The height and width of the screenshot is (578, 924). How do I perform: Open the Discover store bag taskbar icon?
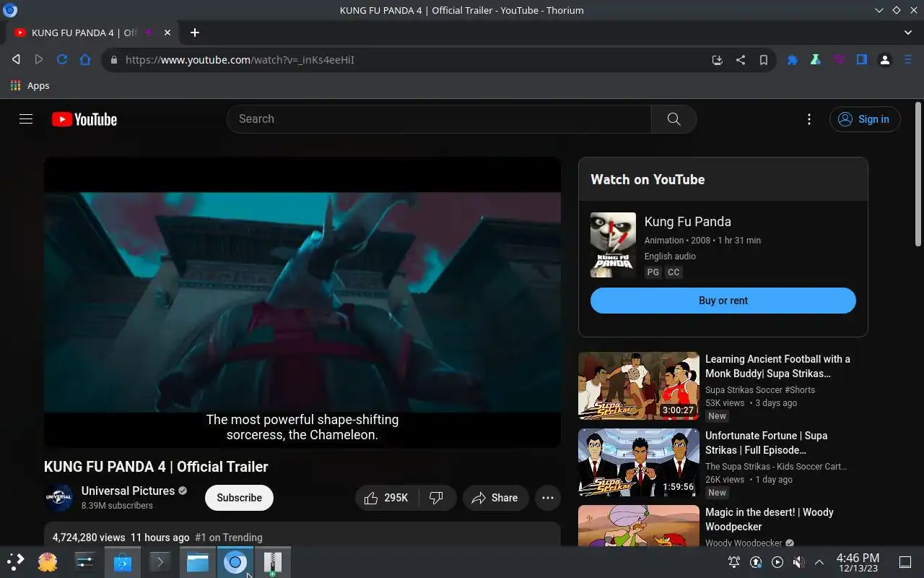122,561
